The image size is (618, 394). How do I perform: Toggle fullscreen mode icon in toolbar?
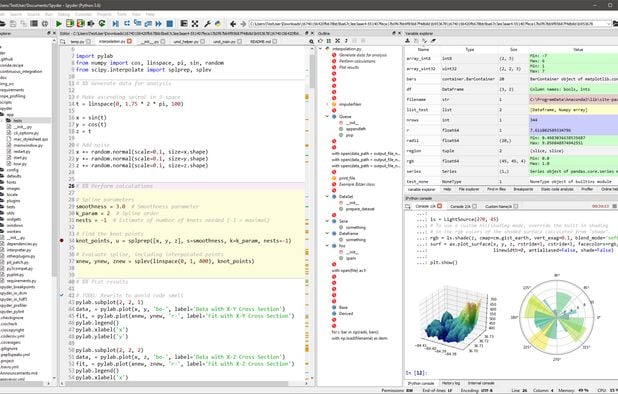coord(195,24)
